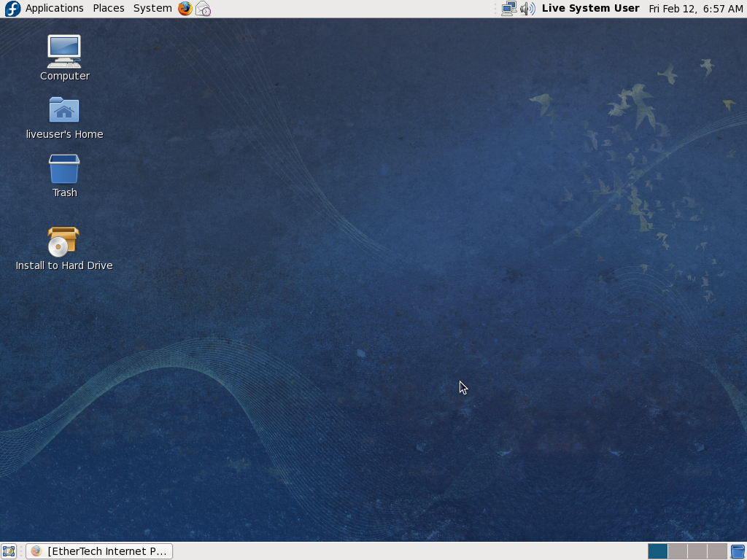This screenshot has height=560, width=747.
Task: Open the Evolution mail launcher icon
Action: pos(204,9)
